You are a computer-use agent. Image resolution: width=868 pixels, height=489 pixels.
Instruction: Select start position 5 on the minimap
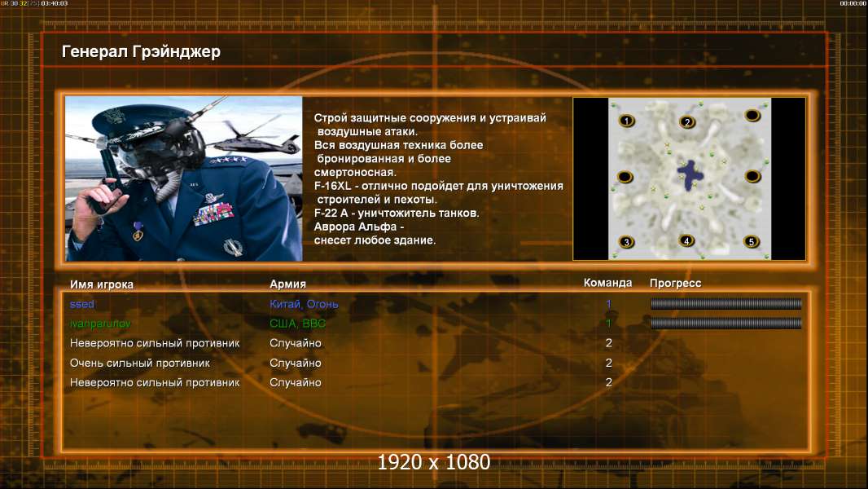[752, 241]
